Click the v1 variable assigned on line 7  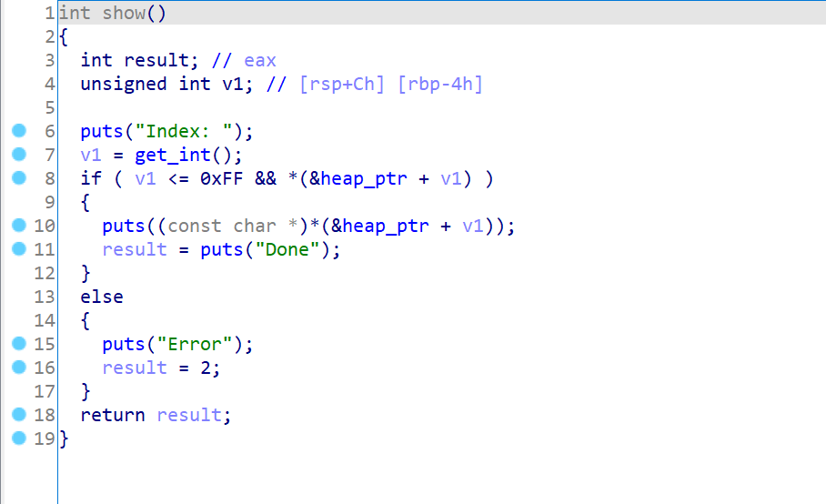[91, 155]
